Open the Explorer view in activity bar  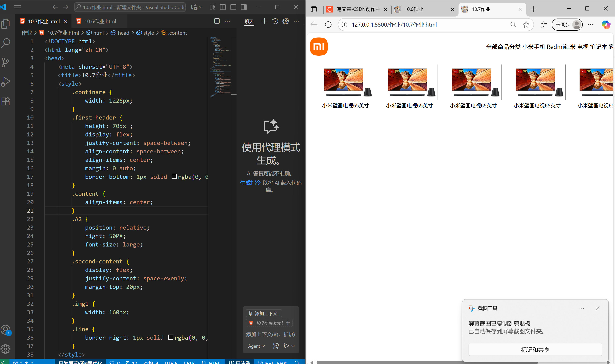tap(6, 24)
